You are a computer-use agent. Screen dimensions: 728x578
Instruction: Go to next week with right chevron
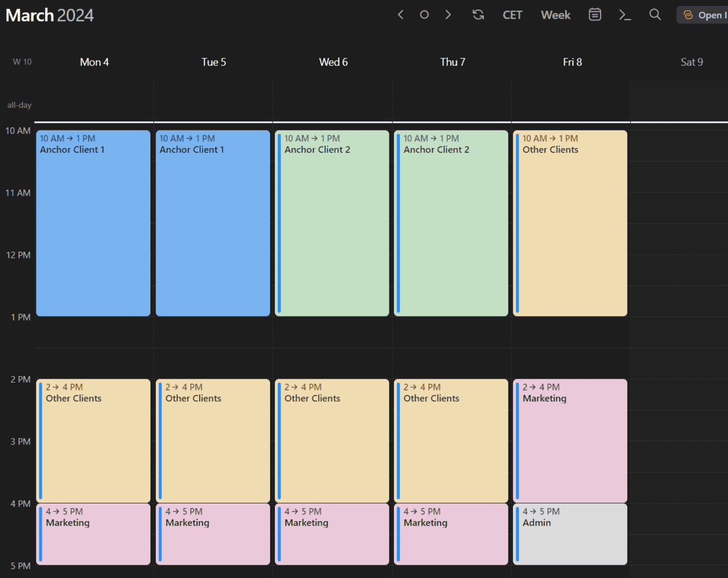pyautogui.click(x=448, y=15)
